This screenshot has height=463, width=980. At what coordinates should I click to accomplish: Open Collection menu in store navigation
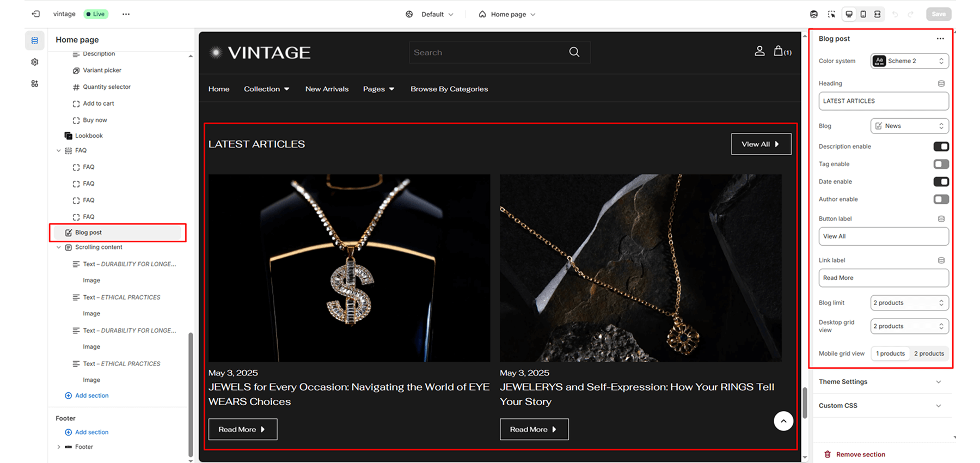point(267,89)
